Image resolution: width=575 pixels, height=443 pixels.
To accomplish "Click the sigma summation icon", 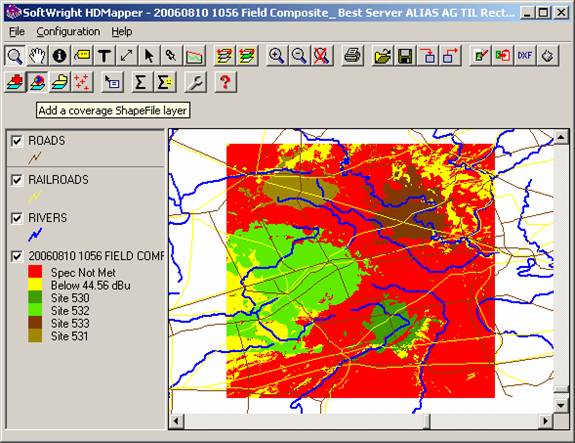I will point(140,82).
